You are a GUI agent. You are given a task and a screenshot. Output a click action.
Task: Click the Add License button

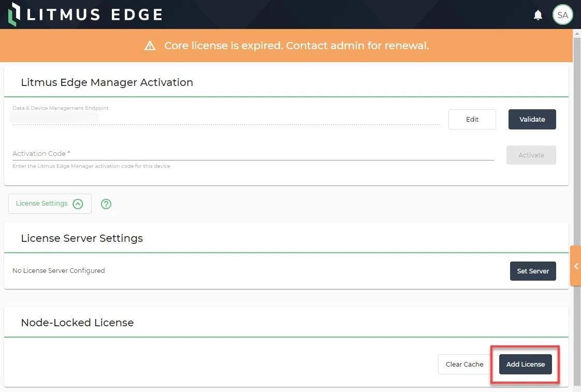click(x=526, y=364)
